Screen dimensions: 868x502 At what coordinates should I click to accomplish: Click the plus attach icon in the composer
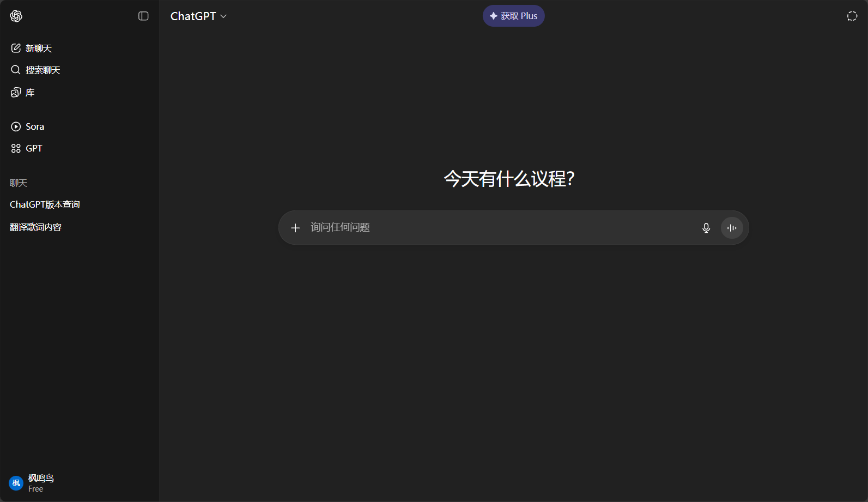coord(295,228)
